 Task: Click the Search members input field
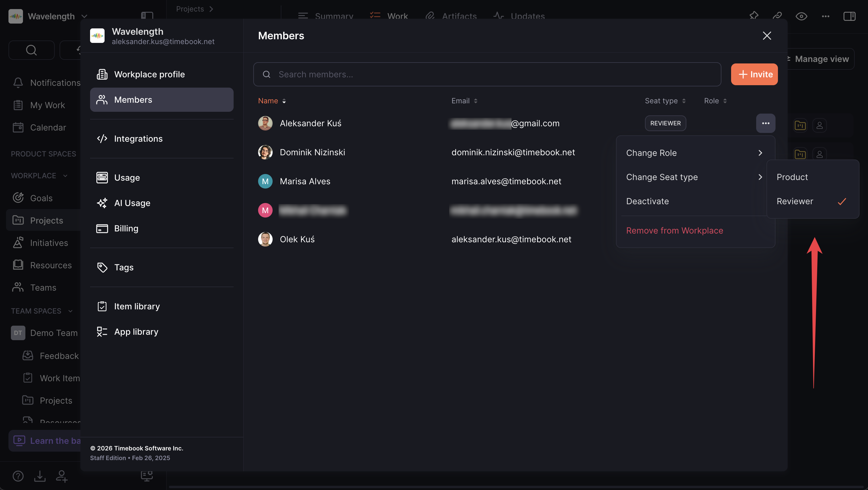(x=487, y=74)
